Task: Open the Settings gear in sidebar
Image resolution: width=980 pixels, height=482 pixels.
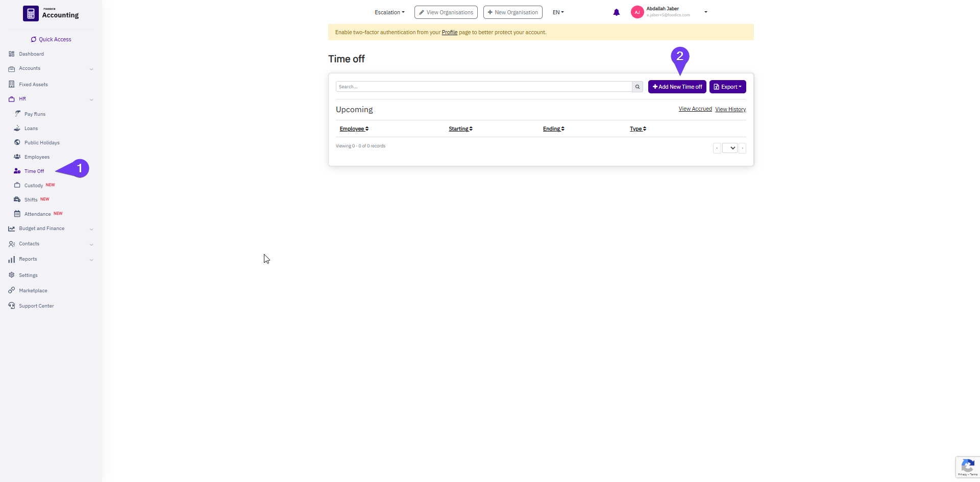Action: click(x=28, y=275)
